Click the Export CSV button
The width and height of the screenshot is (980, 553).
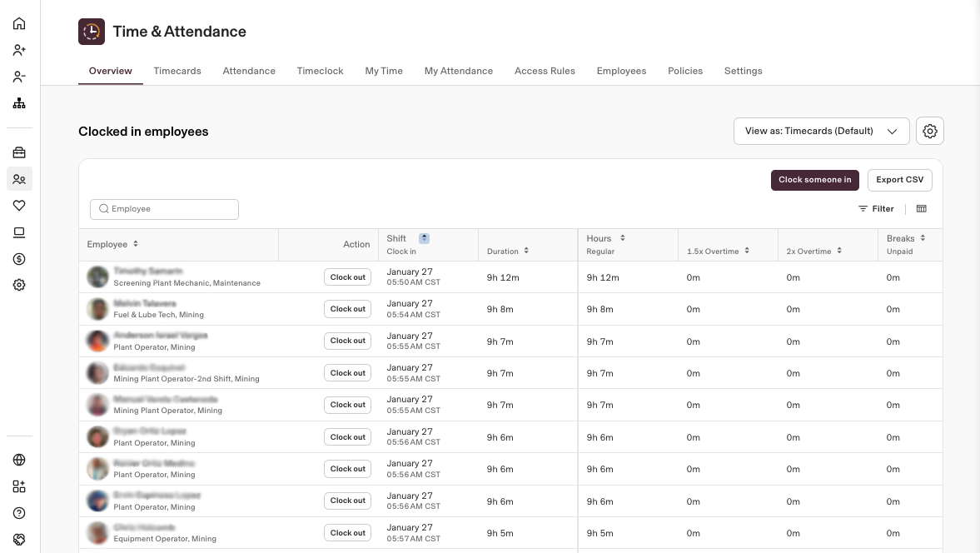pyautogui.click(x=900, y=180)
